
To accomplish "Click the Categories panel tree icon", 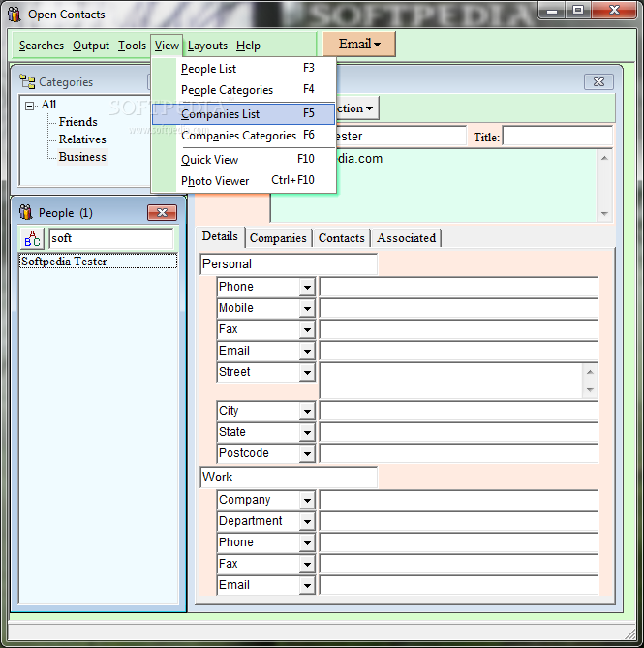I will point(27,81).
